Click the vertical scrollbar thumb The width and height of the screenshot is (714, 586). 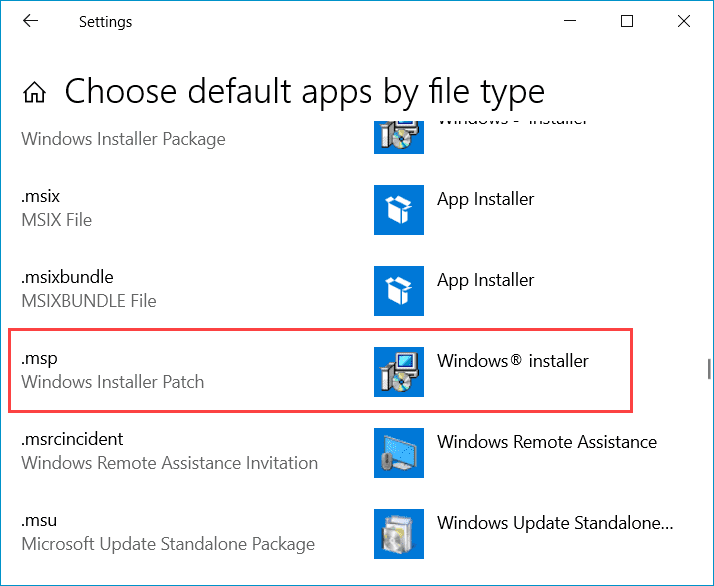pos(709,369)
